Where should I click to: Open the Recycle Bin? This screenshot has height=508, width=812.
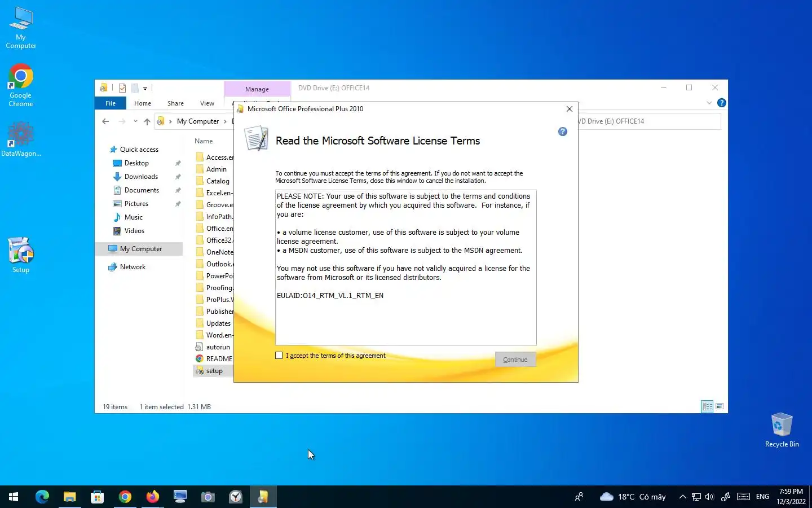click(782, 430)
